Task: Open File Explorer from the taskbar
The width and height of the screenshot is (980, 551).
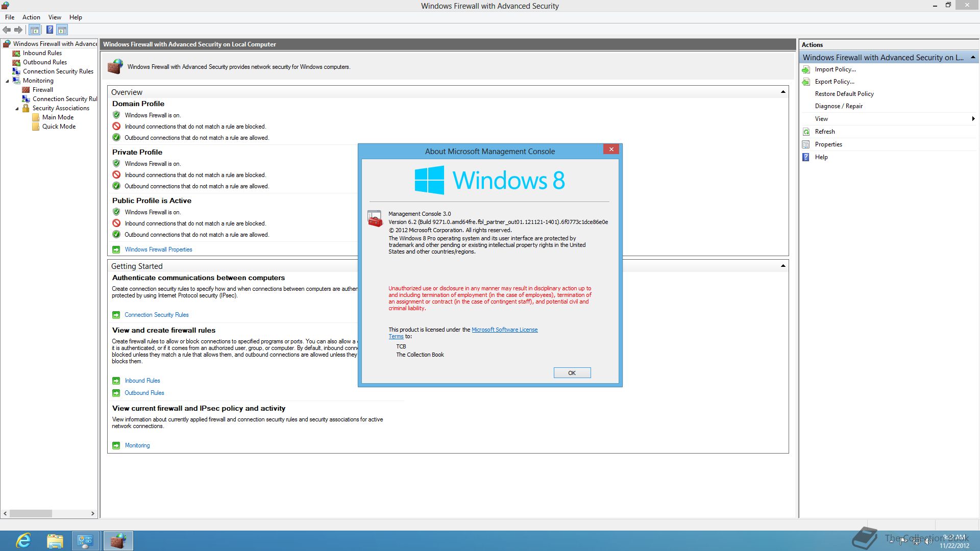Action: coord(55,541)
